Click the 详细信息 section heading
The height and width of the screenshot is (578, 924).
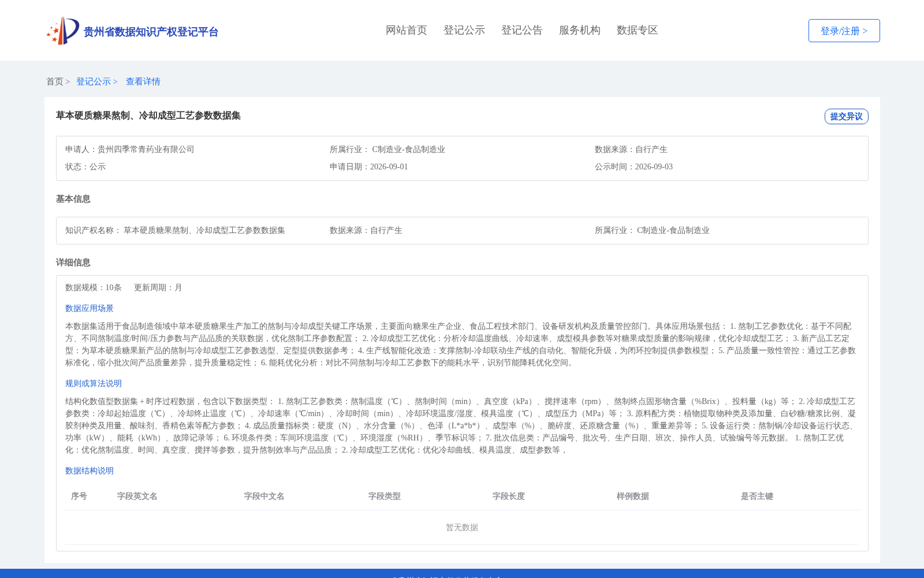73,262
